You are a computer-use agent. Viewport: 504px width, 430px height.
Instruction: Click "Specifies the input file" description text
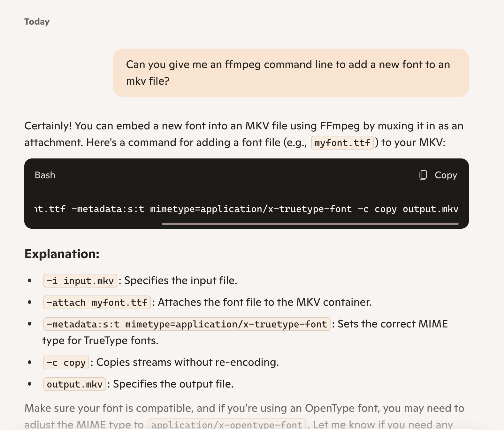click(180, 280)
